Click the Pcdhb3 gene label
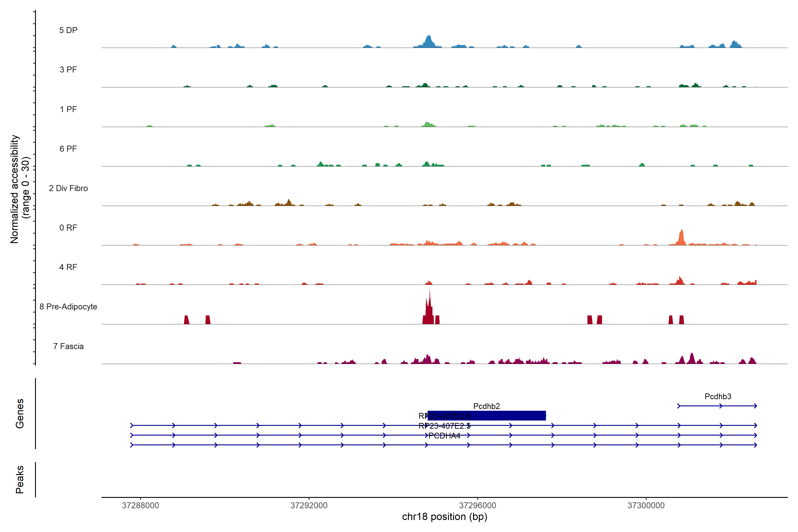798x532 pixels. tap(718, 396)
